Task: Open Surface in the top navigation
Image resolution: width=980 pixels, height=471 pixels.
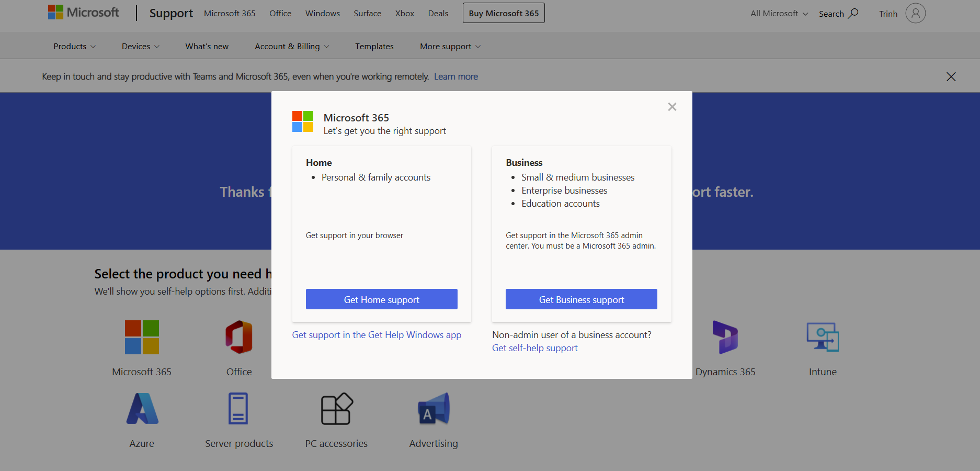Action: pyautogui.click(x=368, y=13)
